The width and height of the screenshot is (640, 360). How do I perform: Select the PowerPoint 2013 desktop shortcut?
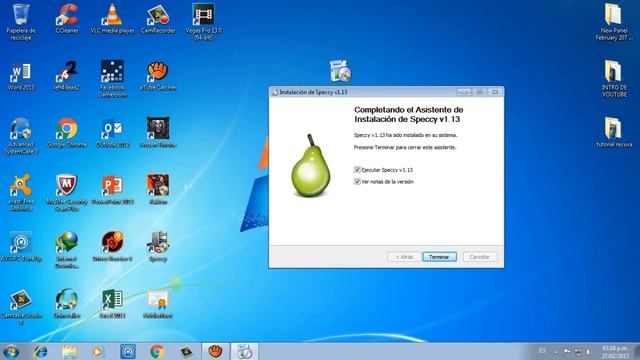pos(112,190)
